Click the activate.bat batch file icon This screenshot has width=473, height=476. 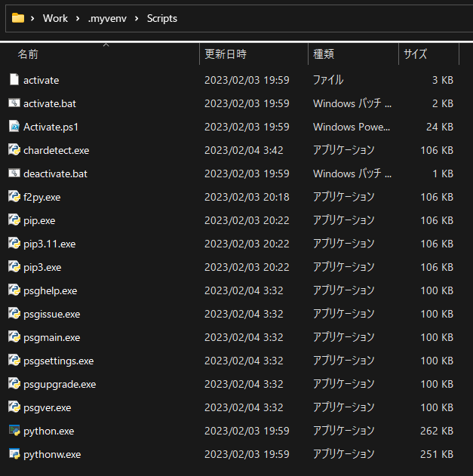[14, 103]
